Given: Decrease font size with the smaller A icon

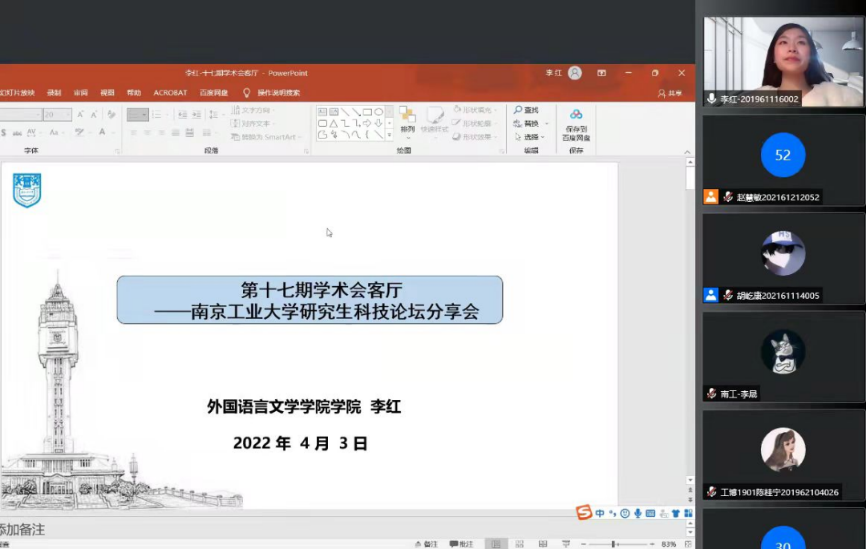Looking at the screenshot, I should pos(94,114).
